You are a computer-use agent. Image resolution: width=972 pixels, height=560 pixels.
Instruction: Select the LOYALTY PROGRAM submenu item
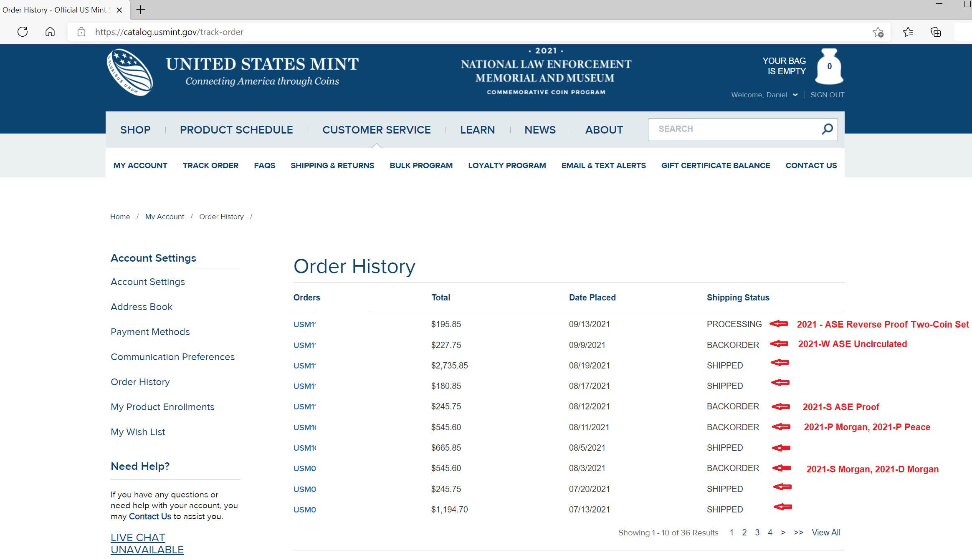(507, 166)
